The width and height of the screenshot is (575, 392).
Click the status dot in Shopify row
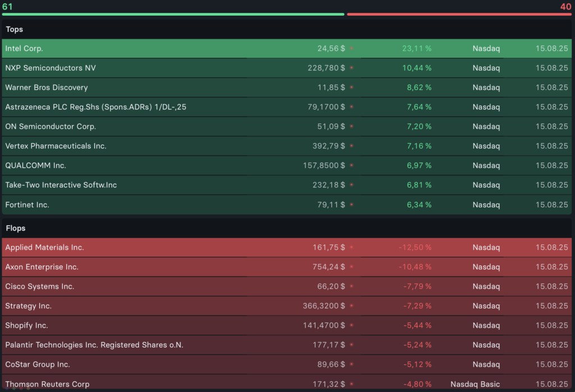pos(352,325)
